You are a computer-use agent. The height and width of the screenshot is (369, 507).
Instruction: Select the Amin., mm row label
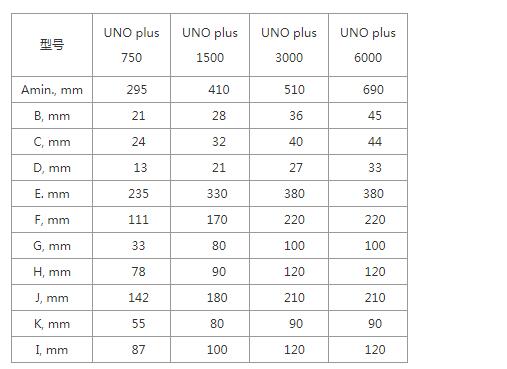(x=52, y=90)
